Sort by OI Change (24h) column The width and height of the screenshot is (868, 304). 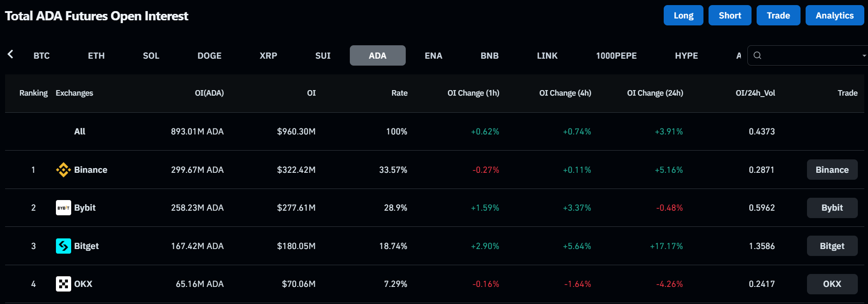(655, 93)
